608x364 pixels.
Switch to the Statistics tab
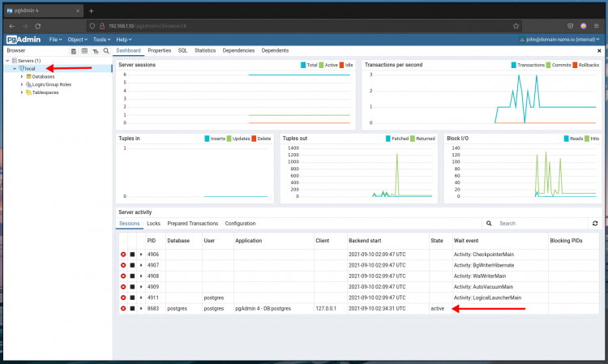[x=205, y=51]
